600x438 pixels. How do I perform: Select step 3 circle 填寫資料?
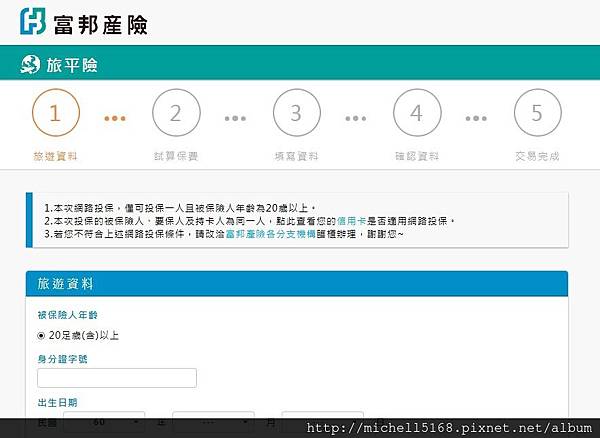click(x=297, y=112)
